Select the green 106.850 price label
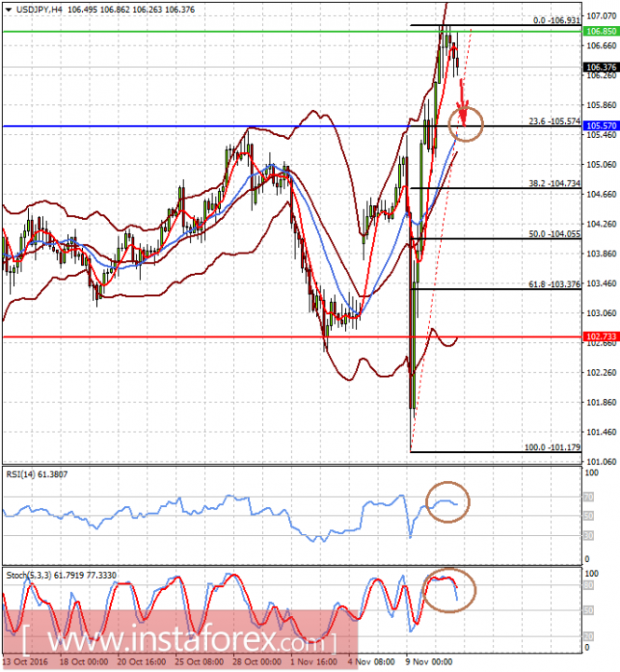The image size is (620, 672). pos(600,32)
